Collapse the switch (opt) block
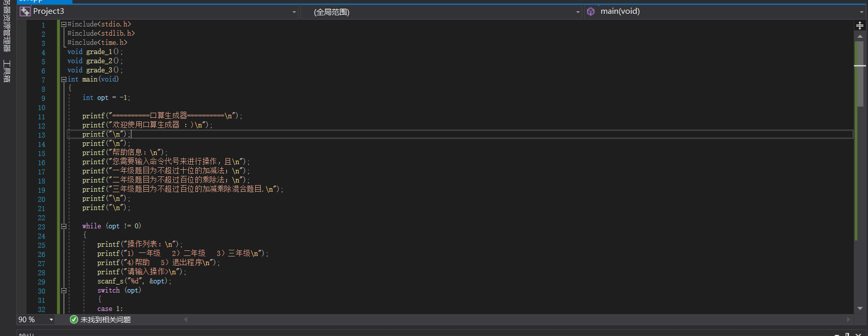Screen dimensions: 868x336 click(64, 290)
